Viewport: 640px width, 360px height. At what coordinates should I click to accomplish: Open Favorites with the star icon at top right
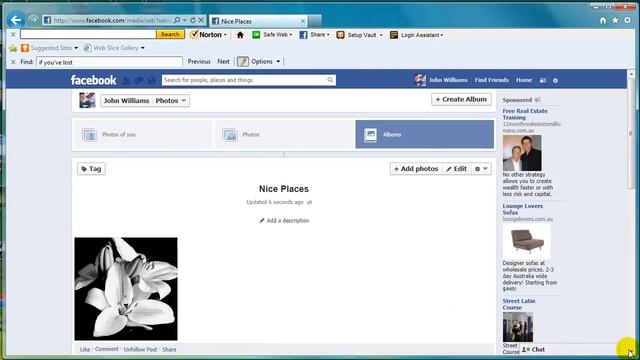[615, 20]
